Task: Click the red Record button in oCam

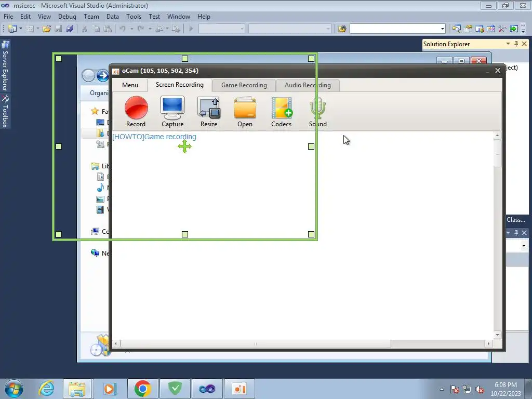Action: [x=136, y=111]
